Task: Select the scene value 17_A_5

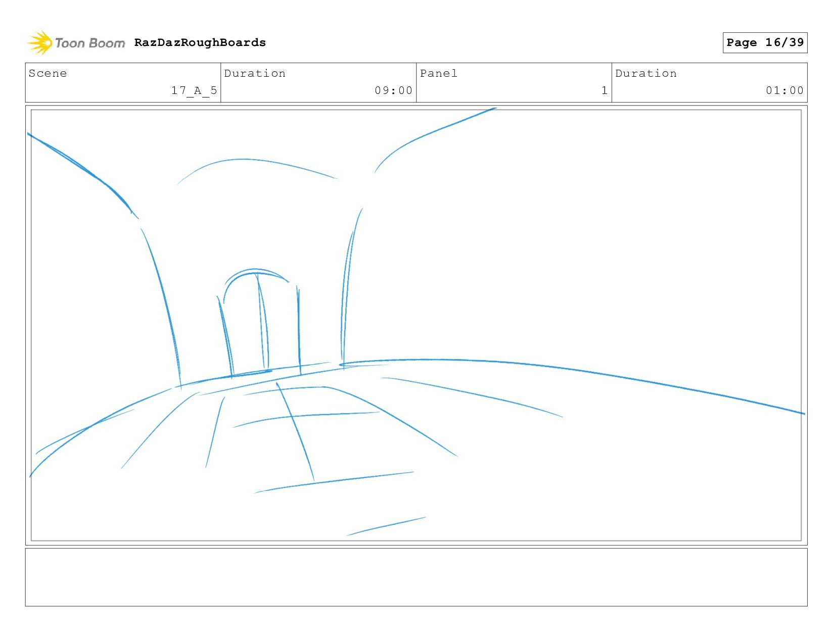Action: (194, 90)
